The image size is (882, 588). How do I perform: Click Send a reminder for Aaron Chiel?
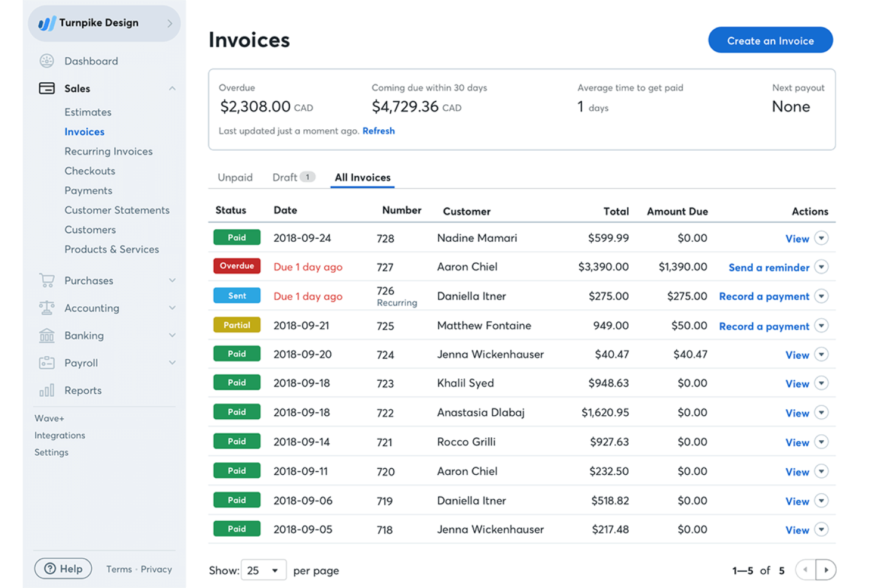(x=769, y=267)
